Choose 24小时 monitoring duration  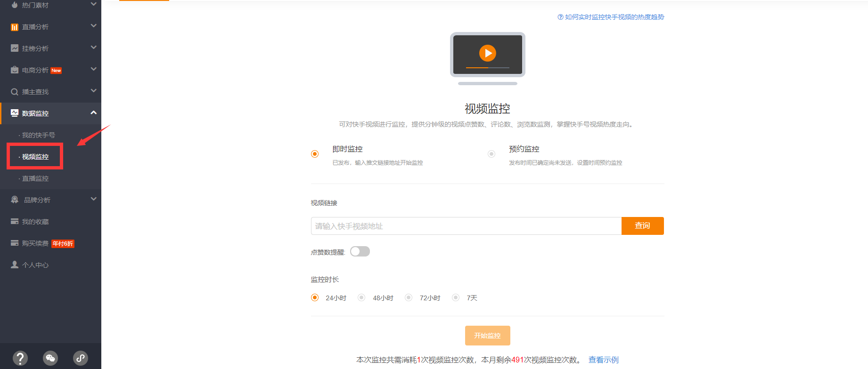pyautogui.click(x=315, y=297)
